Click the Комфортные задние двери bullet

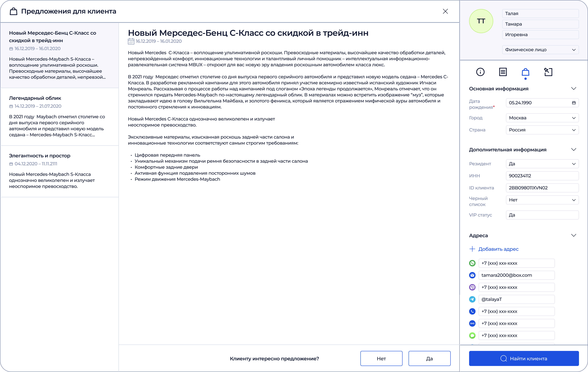coord(166,167)
